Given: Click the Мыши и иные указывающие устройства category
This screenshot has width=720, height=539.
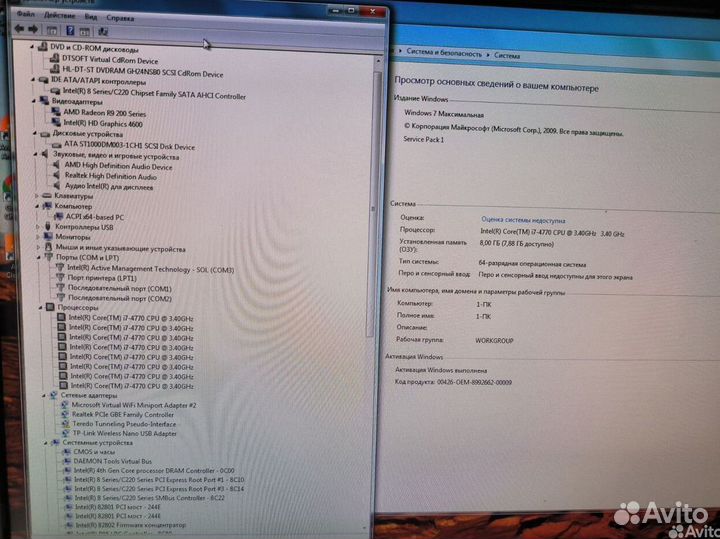Looking at the screenshot, I should coord(120,248).
